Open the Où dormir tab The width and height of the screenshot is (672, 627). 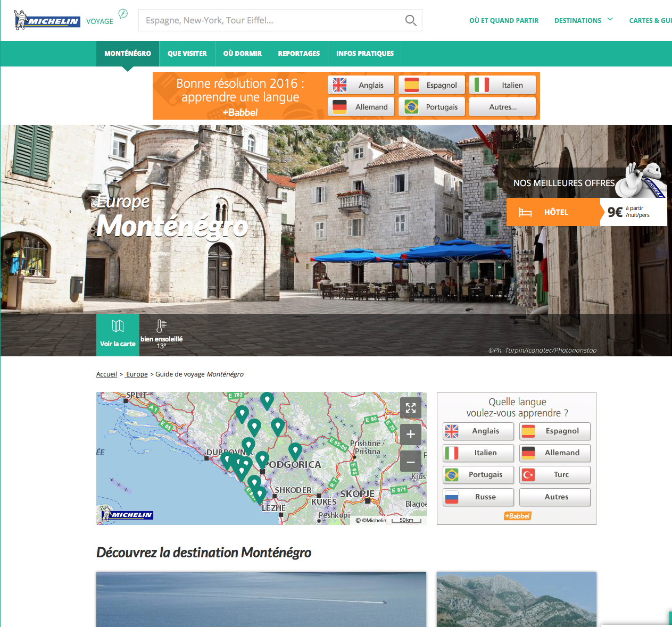tap(243, 54)
